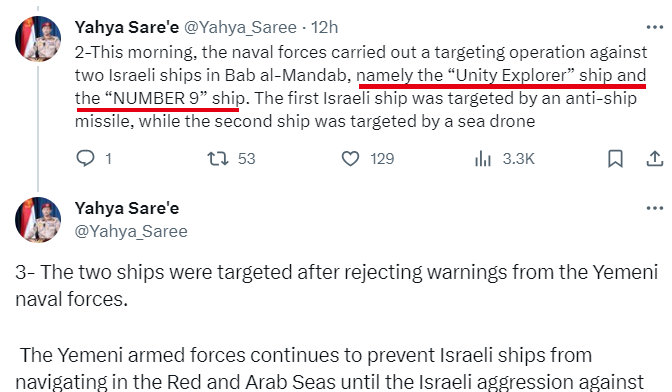Share the first tweet
The width and height of the screenshot is (672, 392).
click(x=654, y=159)
